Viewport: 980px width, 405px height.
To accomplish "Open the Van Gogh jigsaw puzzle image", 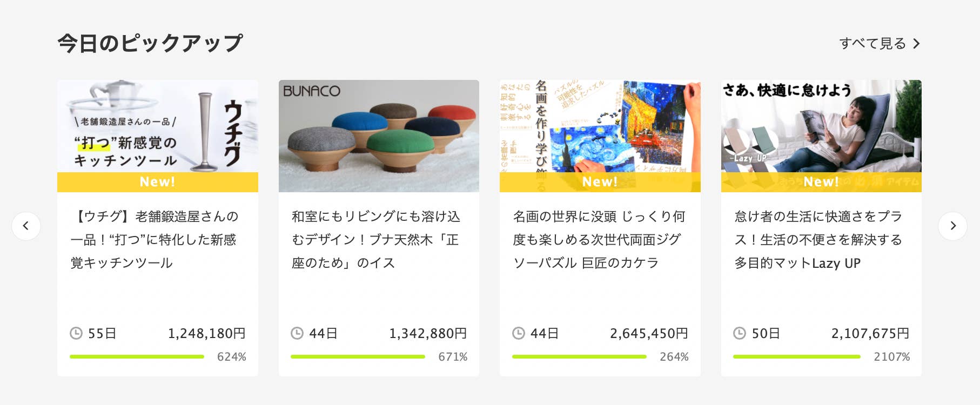I will pyautogui.click(x=600, y=136).
